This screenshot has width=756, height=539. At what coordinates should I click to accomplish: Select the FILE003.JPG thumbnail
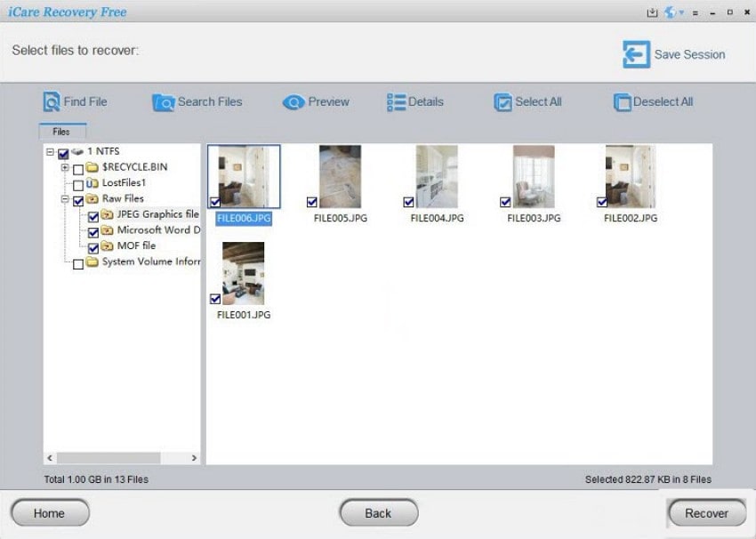(x=534, y=176)
